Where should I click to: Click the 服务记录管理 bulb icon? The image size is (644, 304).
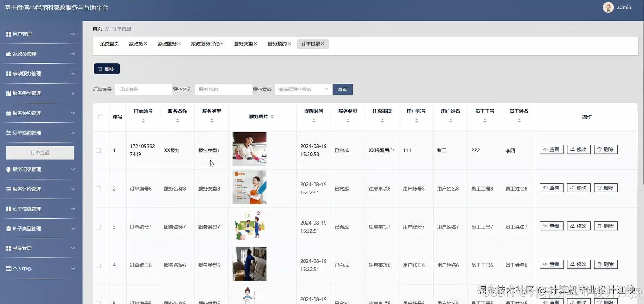[x=8, y=170]
